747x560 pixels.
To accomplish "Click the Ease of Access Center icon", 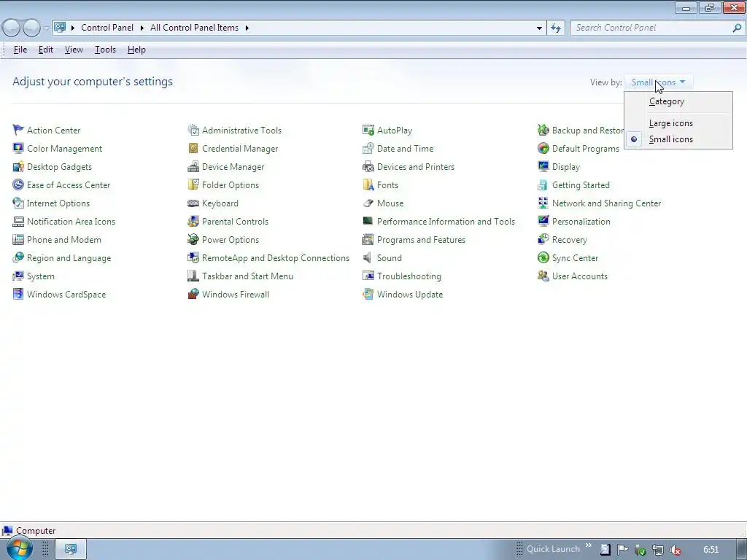I will pos(18,184).
